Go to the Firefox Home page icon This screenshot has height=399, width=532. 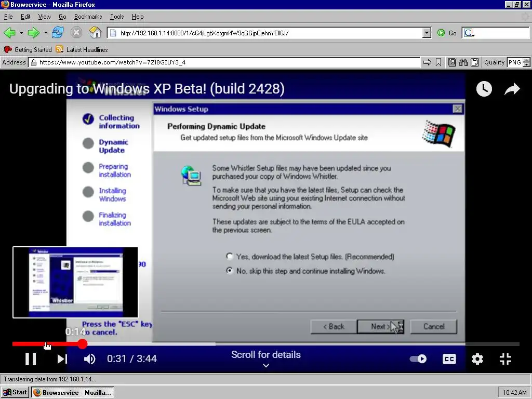click(x=96, y=33)
